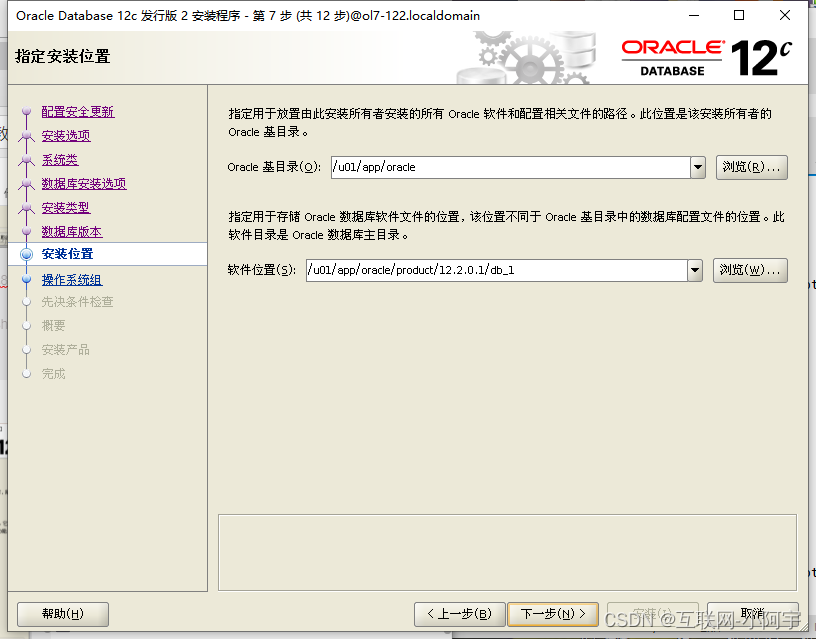Click the 配置安全更新 step bullet marker
Screen dimensions: 816x639
27,111
